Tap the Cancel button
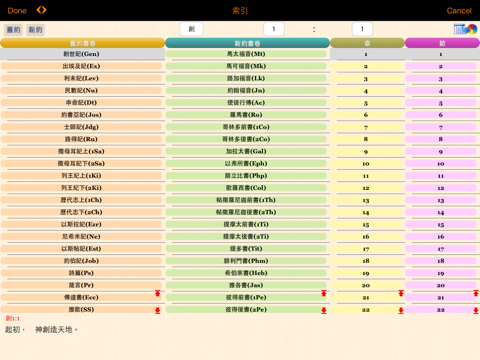This screenshot has height=360, width=480. point(459,11)
